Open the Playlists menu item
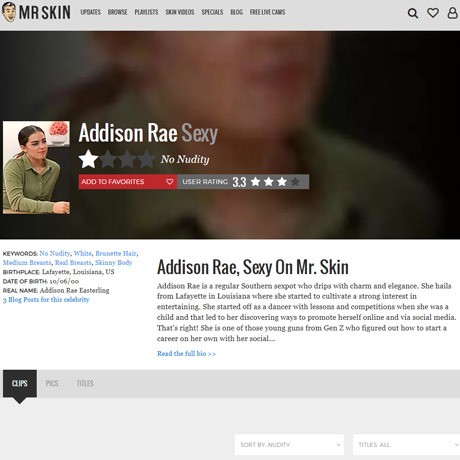Screen dimensions: 460x460 [146, 12]
